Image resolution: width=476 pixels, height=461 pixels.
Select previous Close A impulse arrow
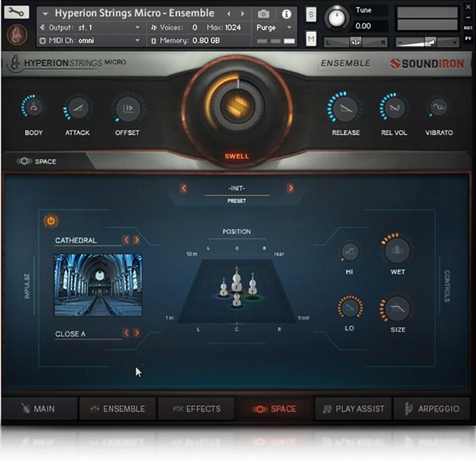click(126, 332)
